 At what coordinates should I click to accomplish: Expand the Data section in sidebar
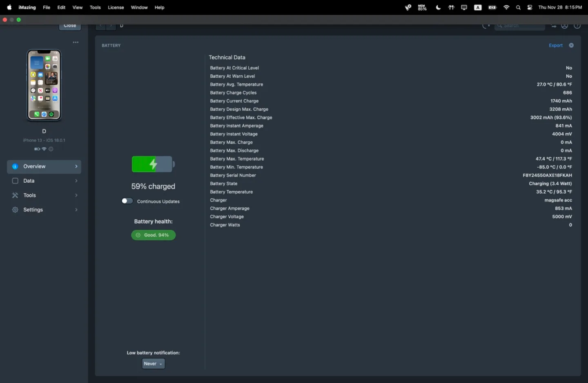click(x=44, y=181)
